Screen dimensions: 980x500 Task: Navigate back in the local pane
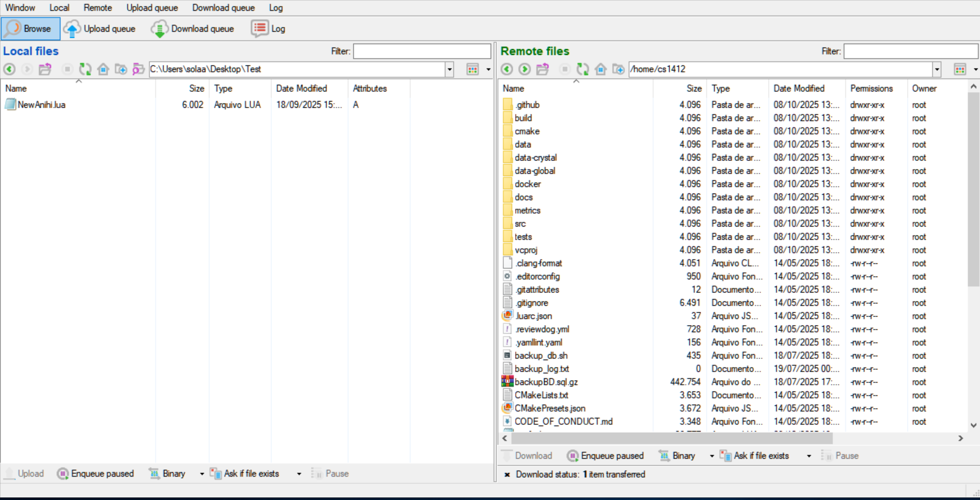[9, 69]
